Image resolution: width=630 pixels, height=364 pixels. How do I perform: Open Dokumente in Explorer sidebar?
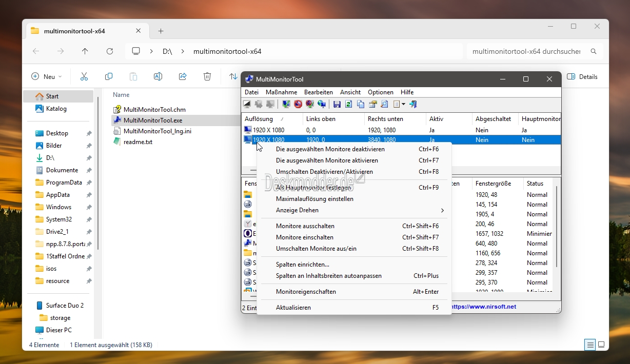62,170
